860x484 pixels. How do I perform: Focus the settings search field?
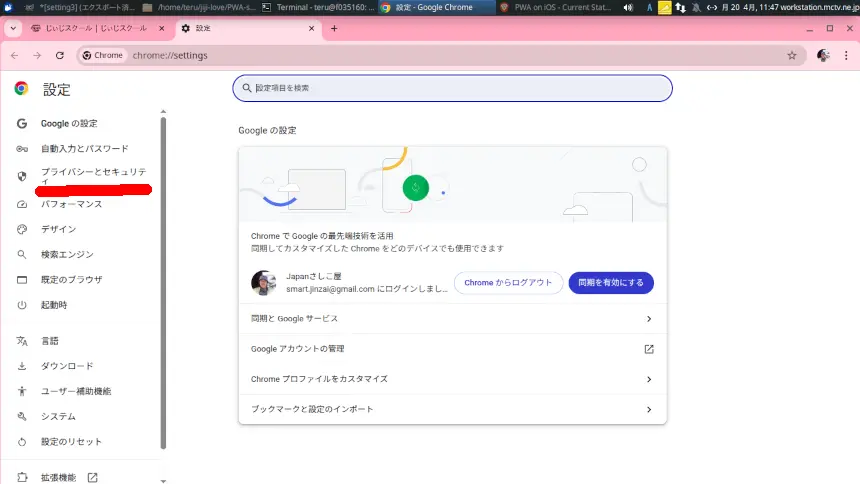452,88
